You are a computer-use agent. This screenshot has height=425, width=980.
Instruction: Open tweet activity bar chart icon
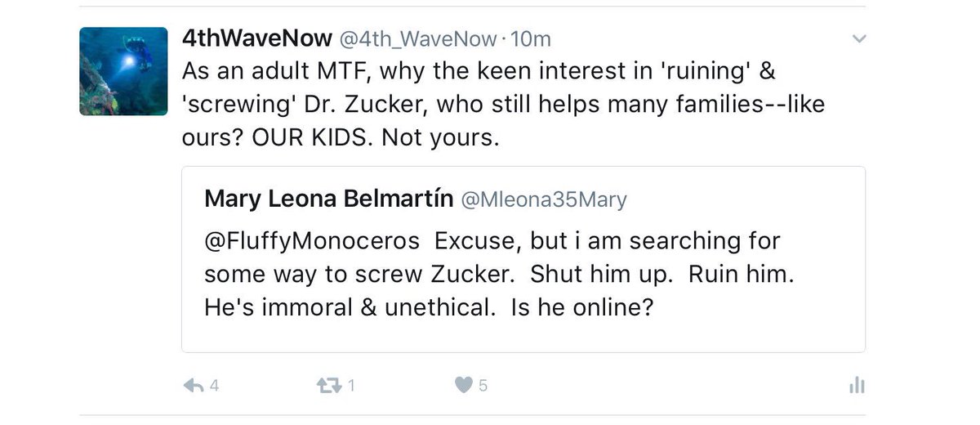tap(856, 386)
